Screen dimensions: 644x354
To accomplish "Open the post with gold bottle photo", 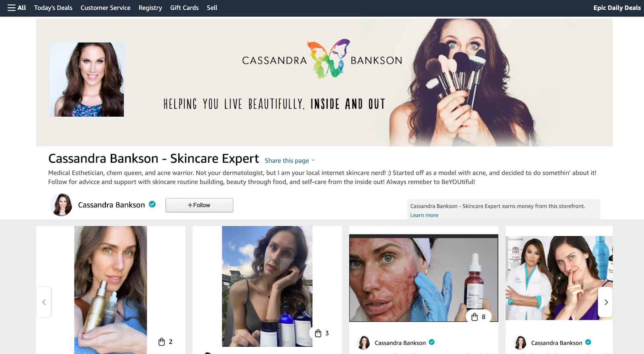I will tap(111, 290).
